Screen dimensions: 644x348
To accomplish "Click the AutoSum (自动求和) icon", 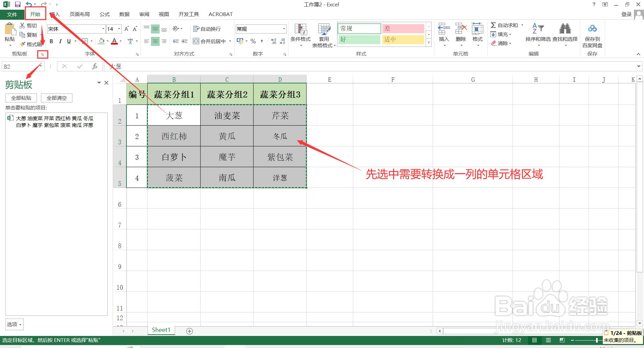I will coord(505,25).
